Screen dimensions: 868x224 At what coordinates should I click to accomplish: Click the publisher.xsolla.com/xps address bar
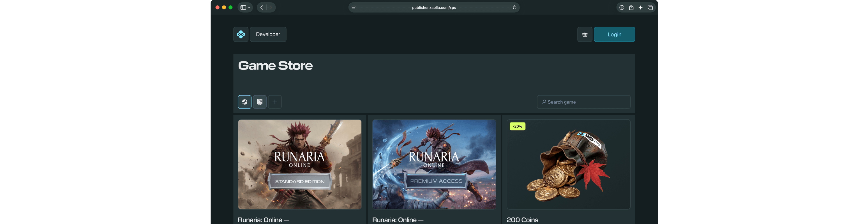tap(434, 7)
